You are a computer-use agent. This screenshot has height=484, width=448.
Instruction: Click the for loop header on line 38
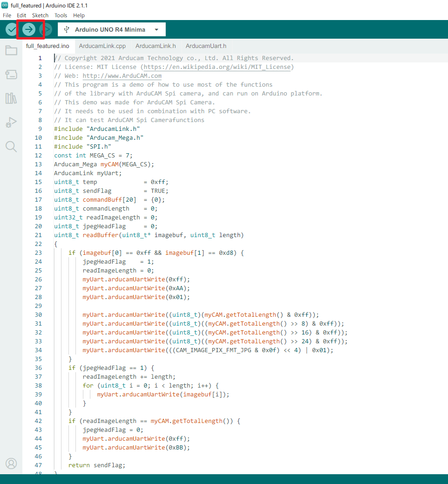coord(150,386)
